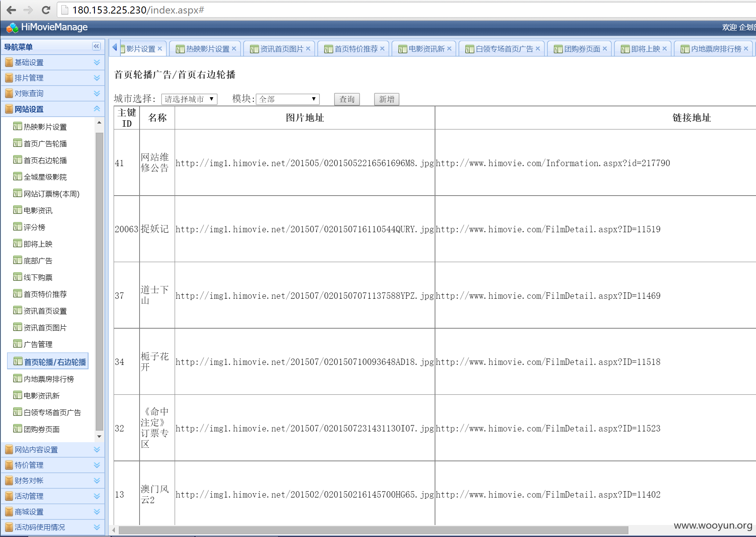This screenshot has width=756, height=537.
Task: Click the tab strip left-scroll arrow
Action: [114, 47]
